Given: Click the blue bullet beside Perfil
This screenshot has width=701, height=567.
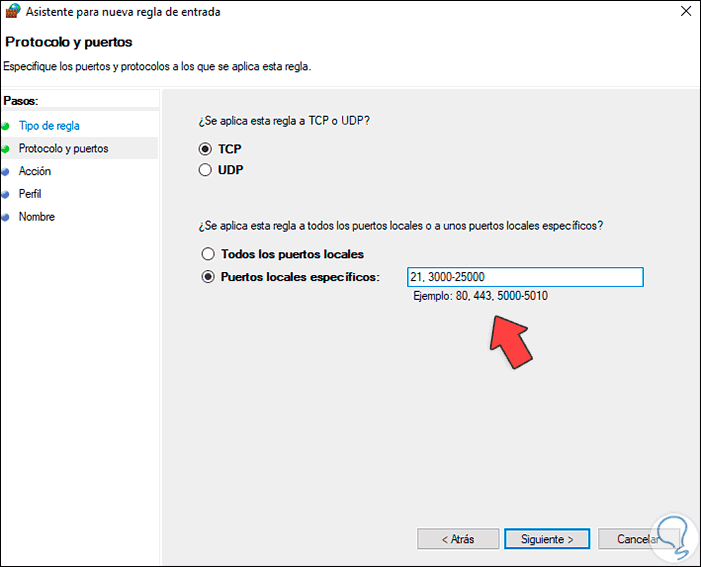Looking at the screenshot, I should click(6, 194).
